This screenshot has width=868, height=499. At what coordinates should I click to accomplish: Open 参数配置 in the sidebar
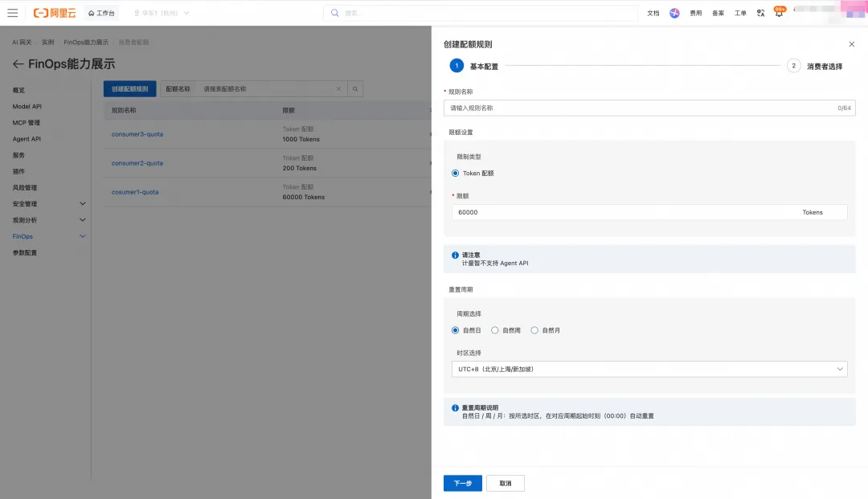(25, 253)
